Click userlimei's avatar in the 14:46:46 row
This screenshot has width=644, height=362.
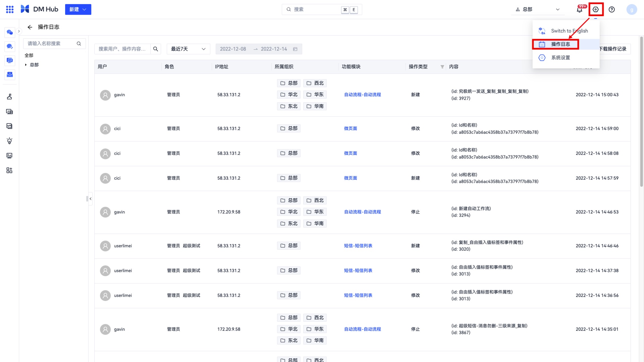105,246
